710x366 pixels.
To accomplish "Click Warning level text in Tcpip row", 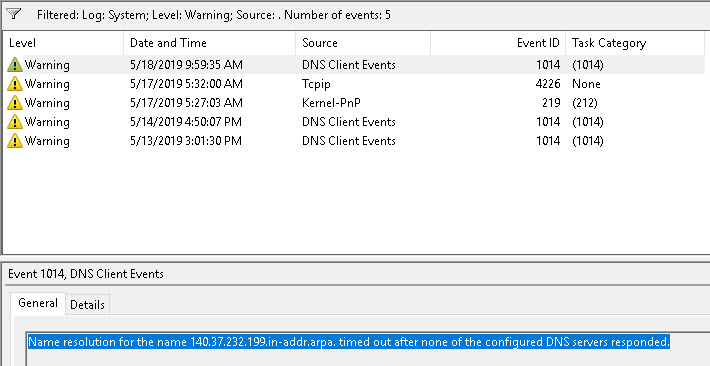I will pos(47,84).
